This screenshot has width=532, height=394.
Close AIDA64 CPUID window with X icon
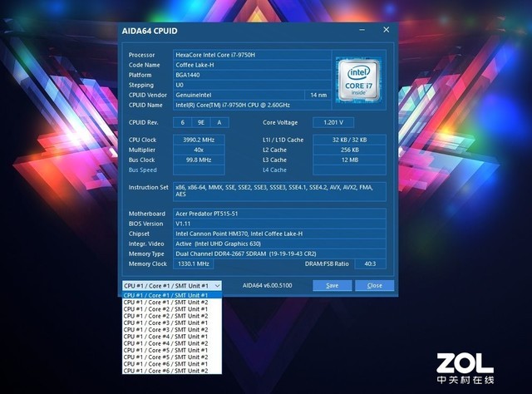[386, 30]
